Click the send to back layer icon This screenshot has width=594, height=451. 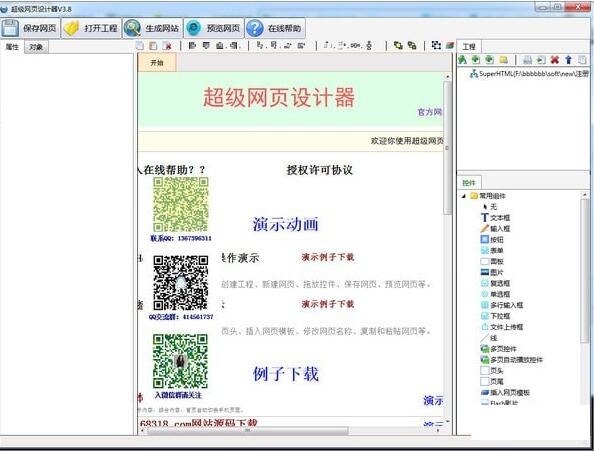[x=412, y=45]
